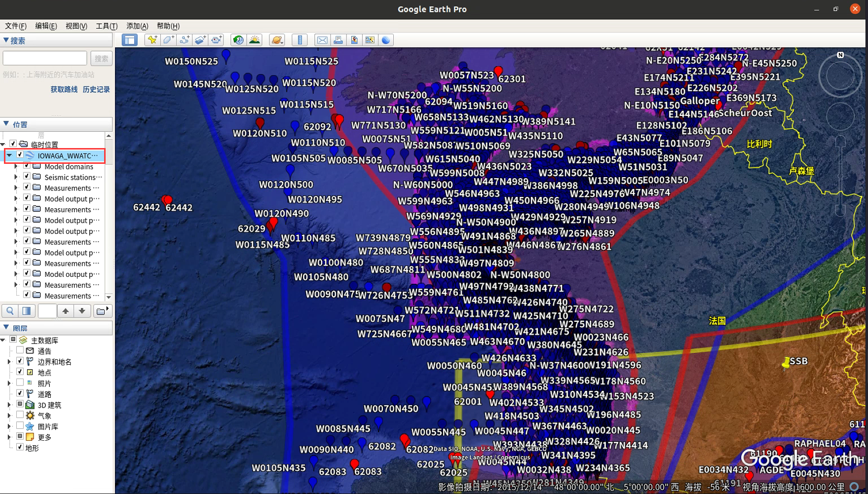Enable the 照片 layer checkbox

pyautogui.click(x=20, y=382)
